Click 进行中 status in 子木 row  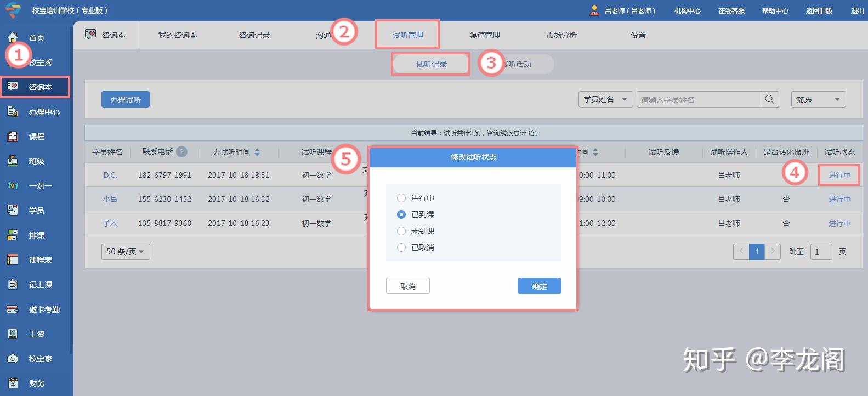click(x=839, y=223)
